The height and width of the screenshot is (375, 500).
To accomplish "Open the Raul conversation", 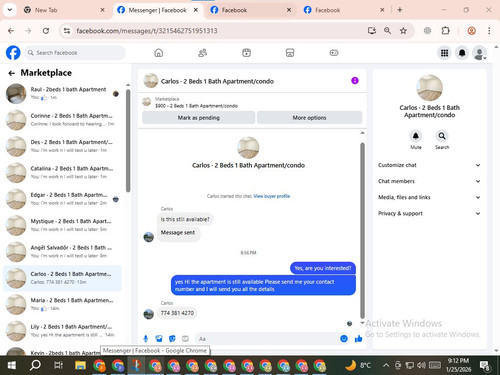I will pyautogui.click(x=63, y=94).
